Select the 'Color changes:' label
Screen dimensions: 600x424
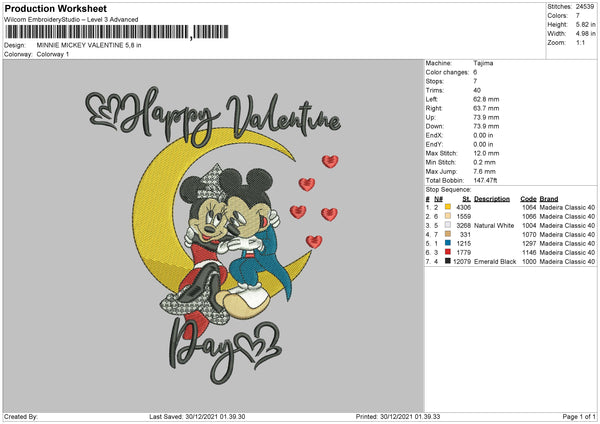click(447, 72)
